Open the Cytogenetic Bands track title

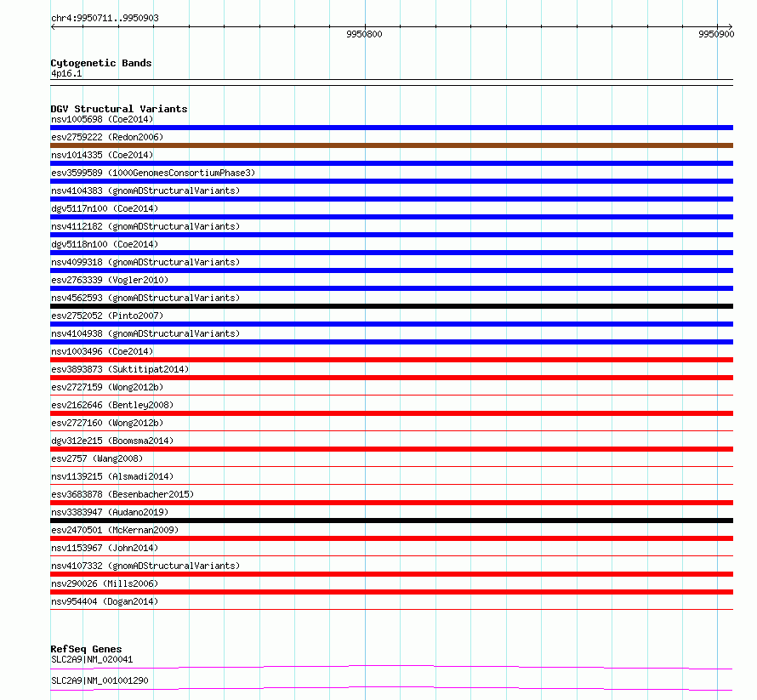click(x=101, y=63)
